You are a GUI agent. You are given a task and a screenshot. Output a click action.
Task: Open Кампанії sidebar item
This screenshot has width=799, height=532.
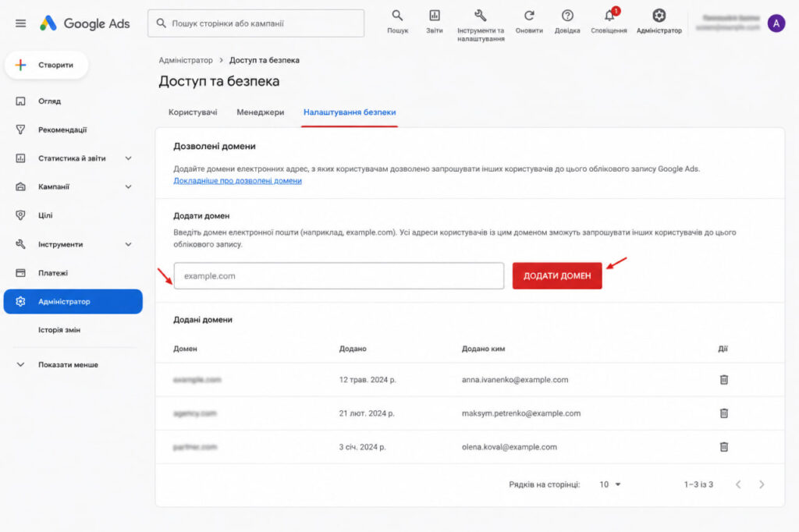click(54, 187)
